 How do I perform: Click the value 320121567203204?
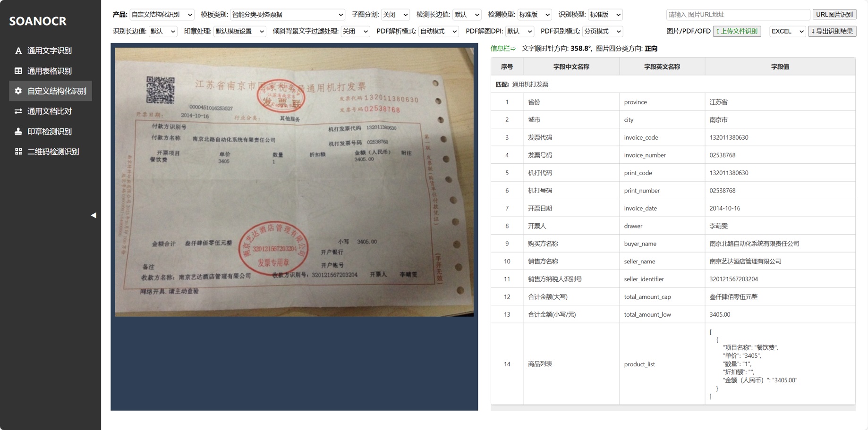coord(733,279)
